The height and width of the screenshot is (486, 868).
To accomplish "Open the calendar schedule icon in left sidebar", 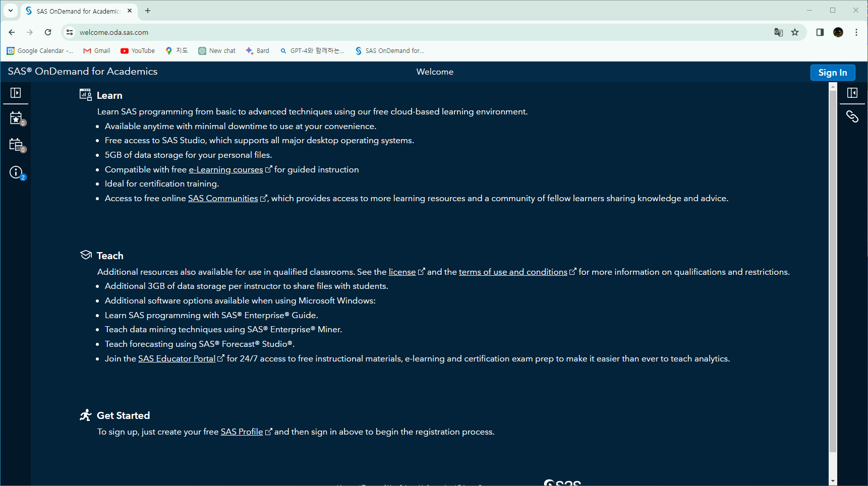I will pos(17,146).
